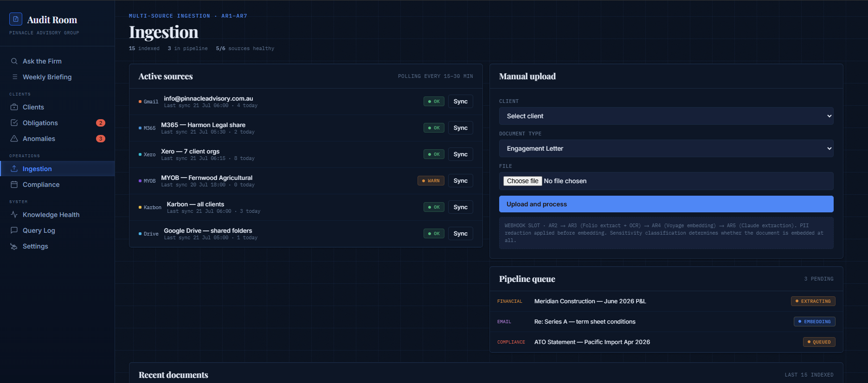Click the QUEUED status on ATO Statement

[x=819, y=342]
